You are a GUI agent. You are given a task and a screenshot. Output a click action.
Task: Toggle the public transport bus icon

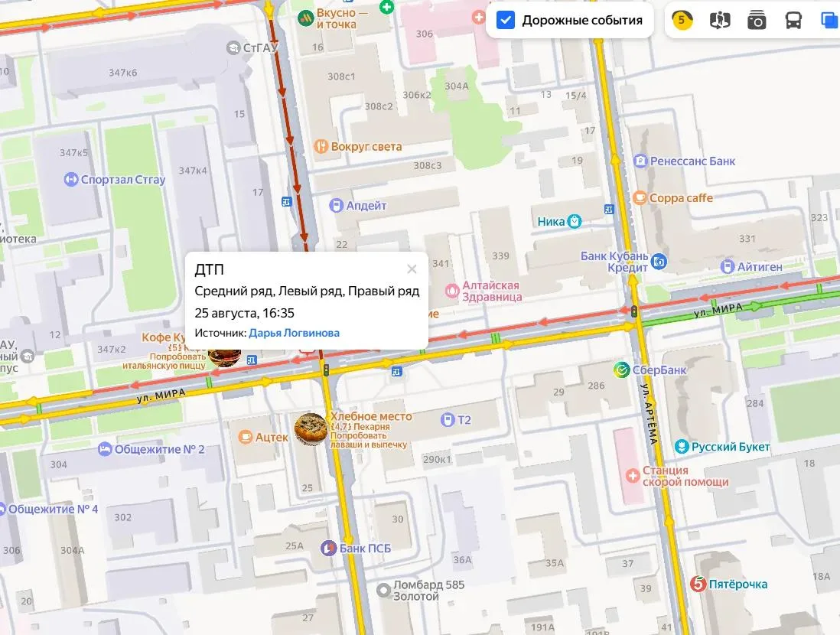coord(793,21)
